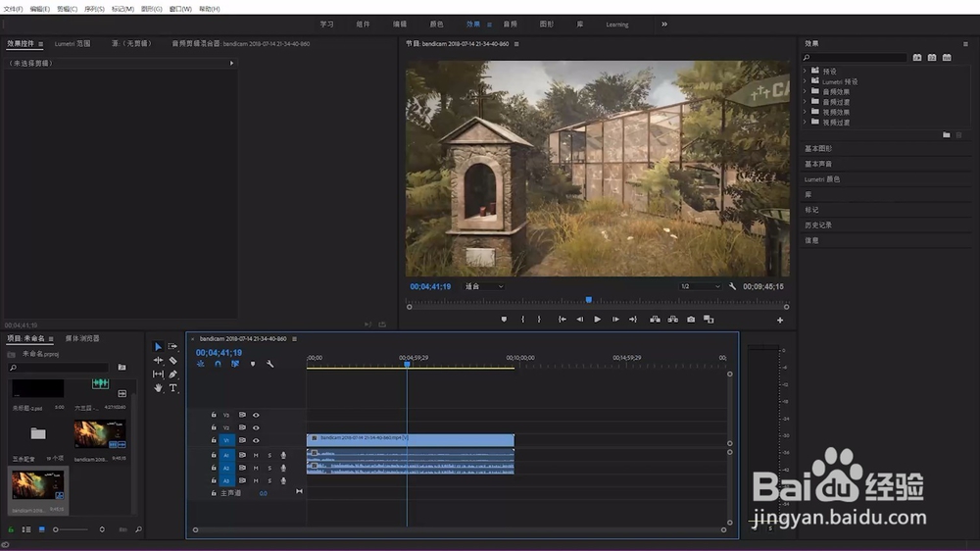Toggle visibility eye of track V3
Viewport: 980px width, 551px height.
256,416
